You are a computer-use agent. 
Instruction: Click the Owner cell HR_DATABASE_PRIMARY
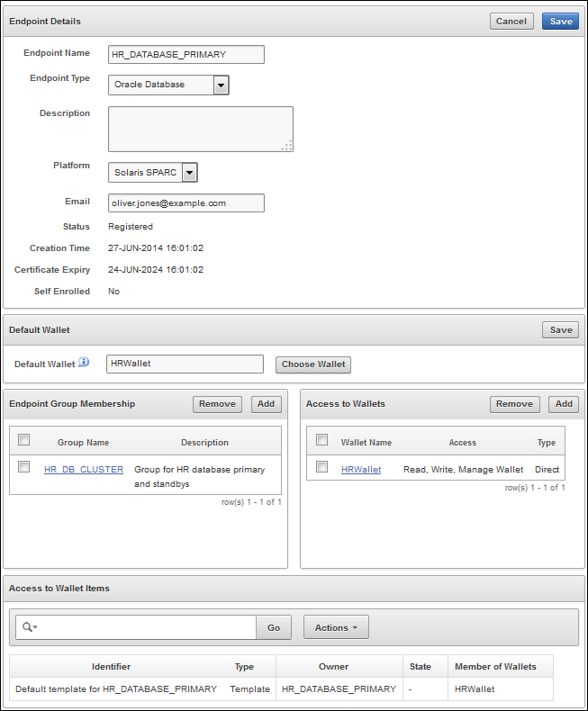pos(339,689)
